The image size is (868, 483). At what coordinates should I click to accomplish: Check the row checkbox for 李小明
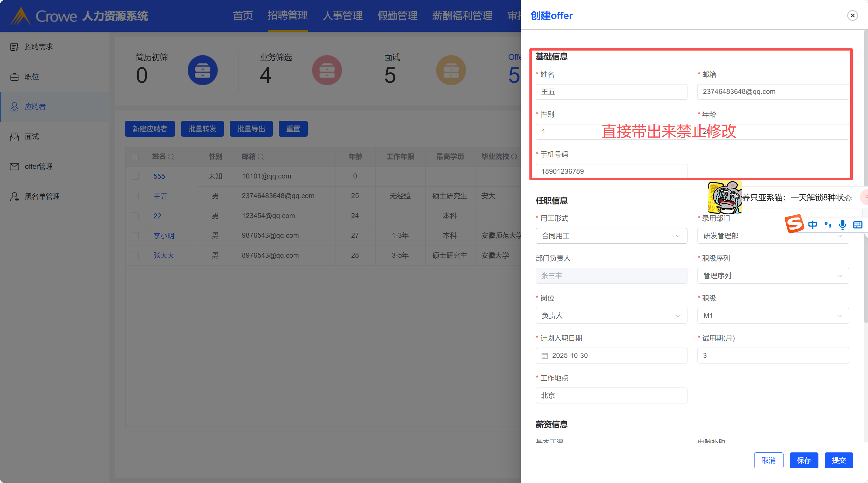pyautogui.click(x=135, y=236)
